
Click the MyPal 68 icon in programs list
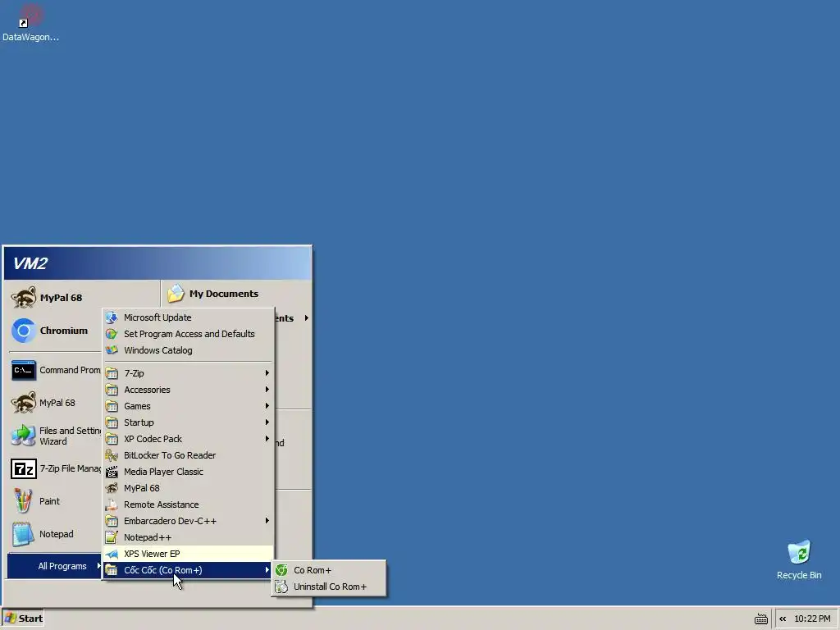pyautogui.click(x=112, y=488)
